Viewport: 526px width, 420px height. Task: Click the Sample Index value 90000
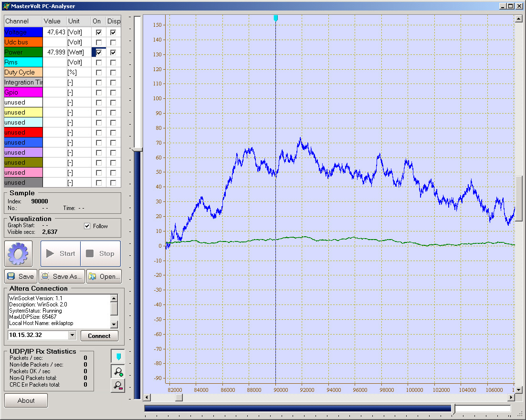tap(40, 201)
